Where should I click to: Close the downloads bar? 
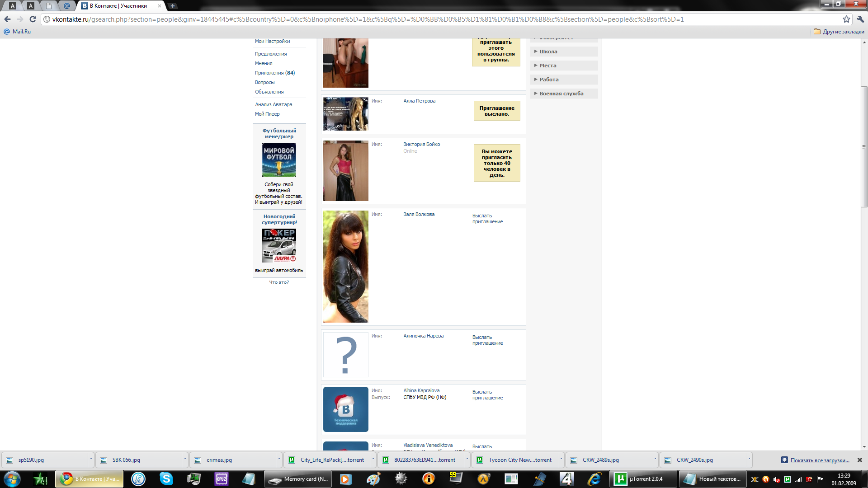click(859, 460)
